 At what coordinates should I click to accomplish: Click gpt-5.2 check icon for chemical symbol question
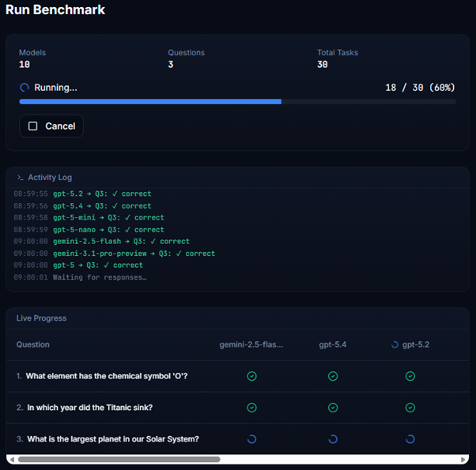pyautogui.click(x=410, y=376)
